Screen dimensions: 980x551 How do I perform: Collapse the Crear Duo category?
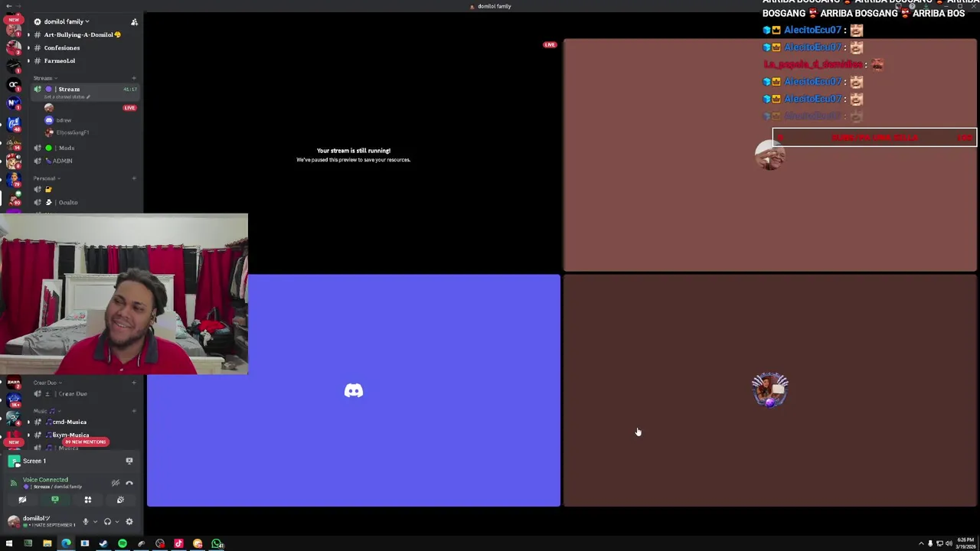pyautogui.click(x=47, y=383)
